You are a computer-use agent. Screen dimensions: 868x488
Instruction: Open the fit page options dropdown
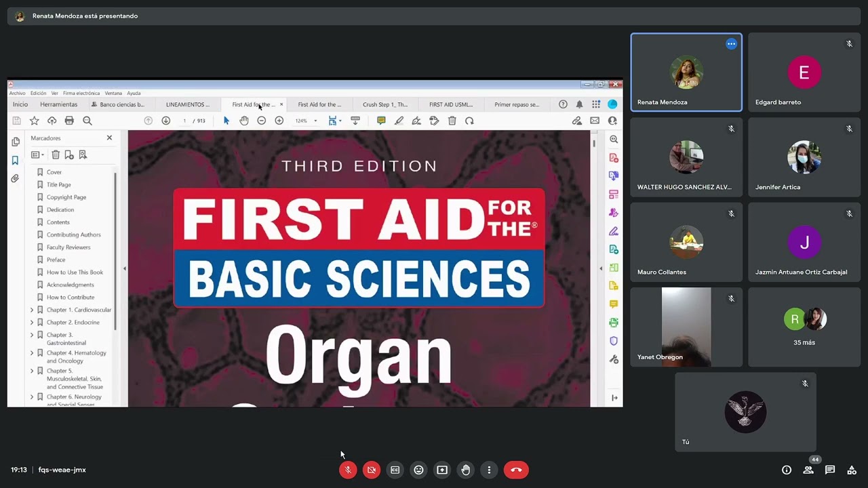click(340, 121)
